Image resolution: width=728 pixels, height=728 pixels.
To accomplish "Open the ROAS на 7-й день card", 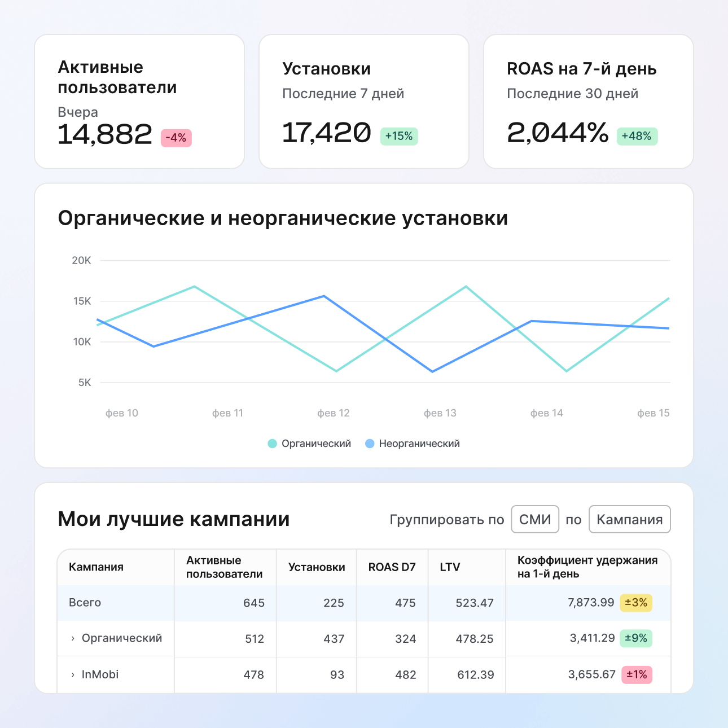I will click(x=589, y=102).
